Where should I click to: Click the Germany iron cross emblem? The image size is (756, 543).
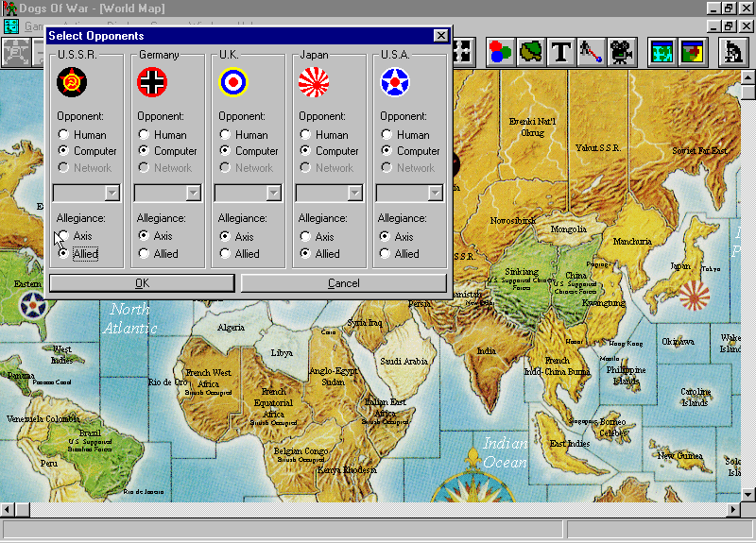click(x=152, y=82)
